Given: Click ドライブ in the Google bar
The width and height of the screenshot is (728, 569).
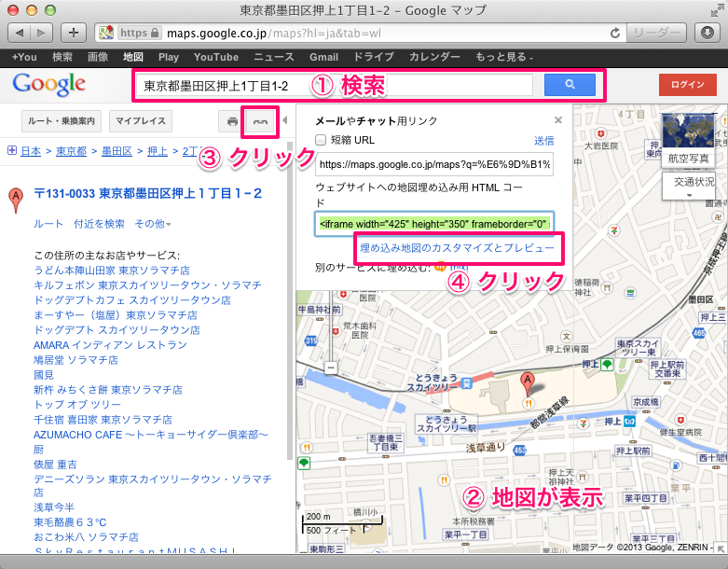Looking at the screenshot, I should pyautogui.click(x=374, y=57).
